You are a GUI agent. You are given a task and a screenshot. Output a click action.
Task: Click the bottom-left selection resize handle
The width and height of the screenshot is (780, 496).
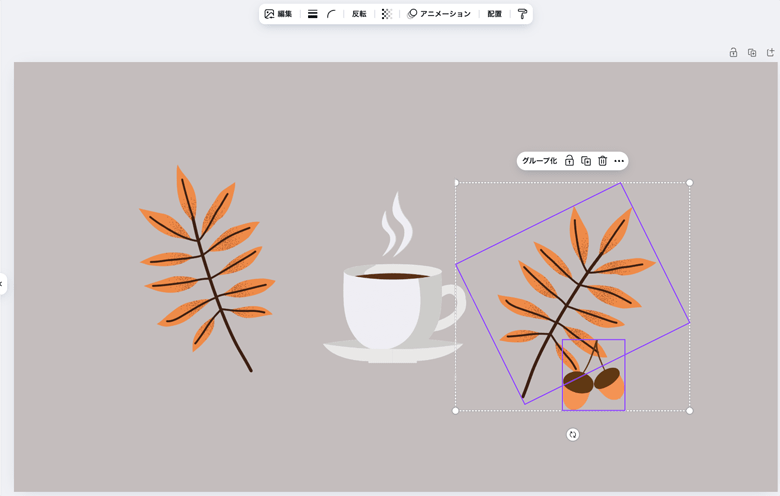point(455,410)
